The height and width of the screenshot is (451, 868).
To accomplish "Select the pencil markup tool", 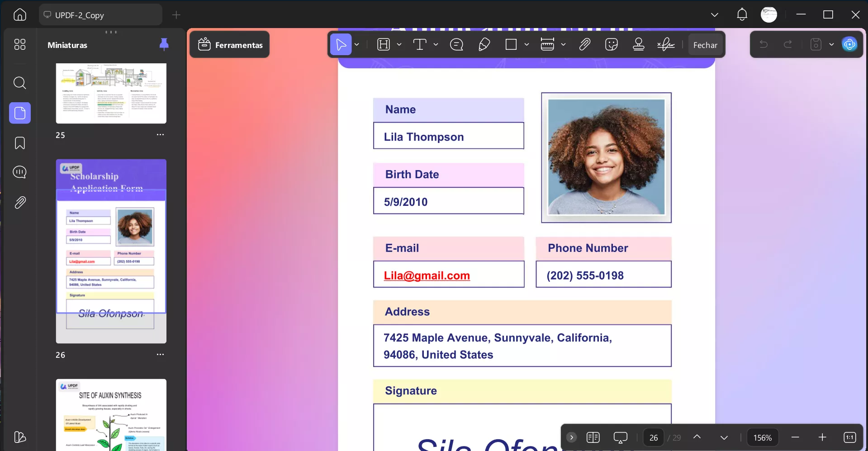I will pos(484,44).
